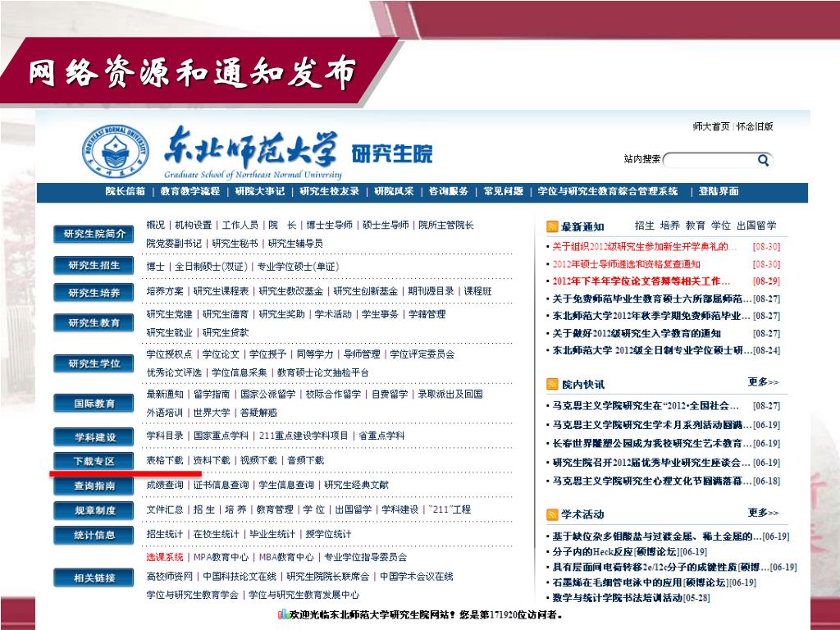Click the 研究生学位 button

coord(94,363)
